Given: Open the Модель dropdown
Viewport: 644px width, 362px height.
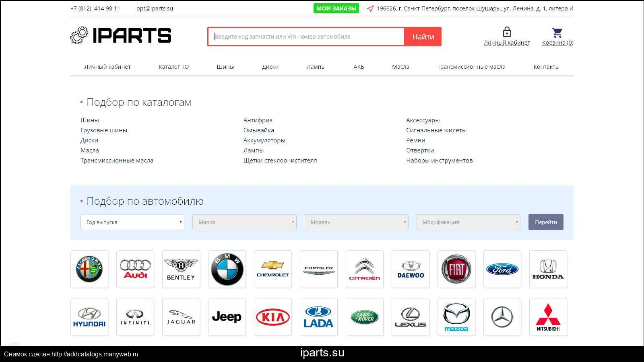Looking at the screenshot, I should [x=357, y=222].
